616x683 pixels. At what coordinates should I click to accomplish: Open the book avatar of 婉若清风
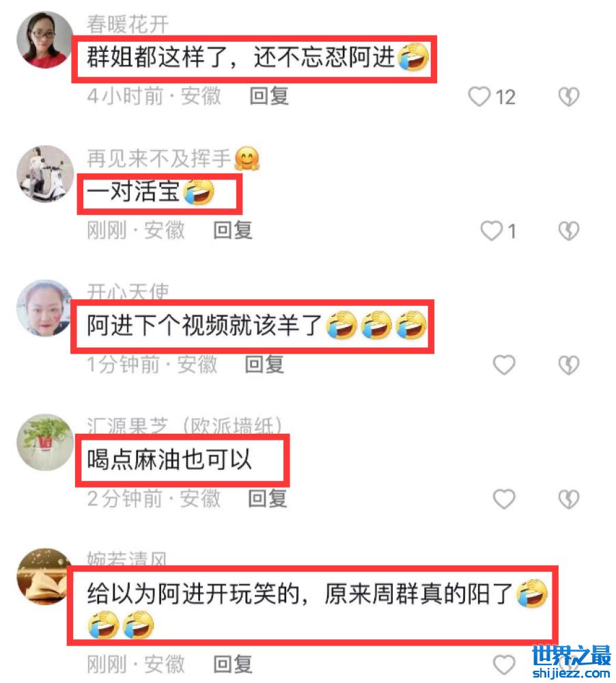click(45, 576)
